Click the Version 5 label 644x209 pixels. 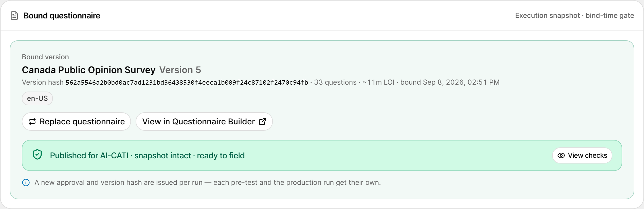[180, 70]
